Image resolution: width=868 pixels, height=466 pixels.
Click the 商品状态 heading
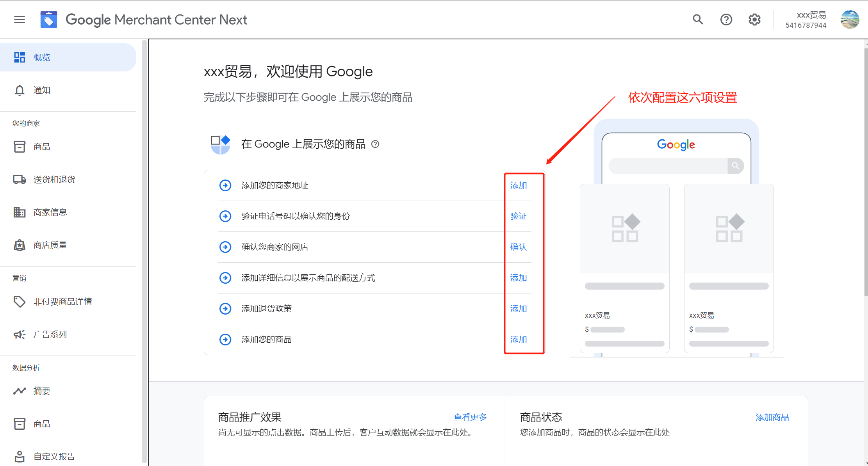coord(541,417)
